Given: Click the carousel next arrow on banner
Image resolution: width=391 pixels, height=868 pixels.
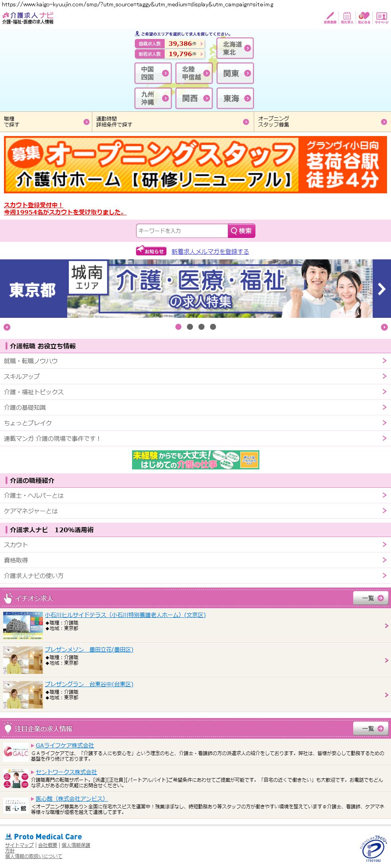Looking at the screenshot, I should click(x=381, y=289).
